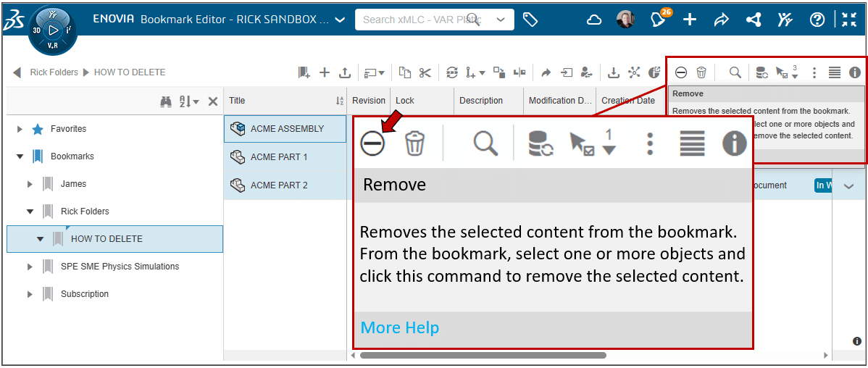
Task: Click the person transfer ownership icon
Action: 587,72
